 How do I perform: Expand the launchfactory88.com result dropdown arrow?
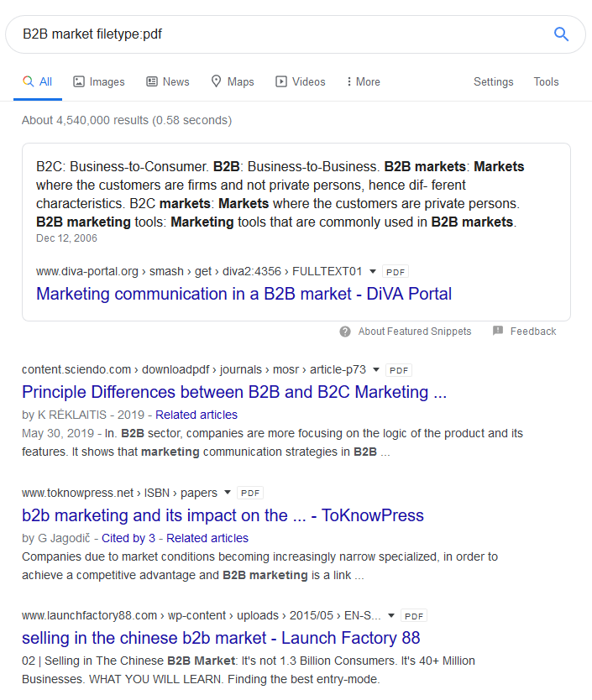pos(391,615)
